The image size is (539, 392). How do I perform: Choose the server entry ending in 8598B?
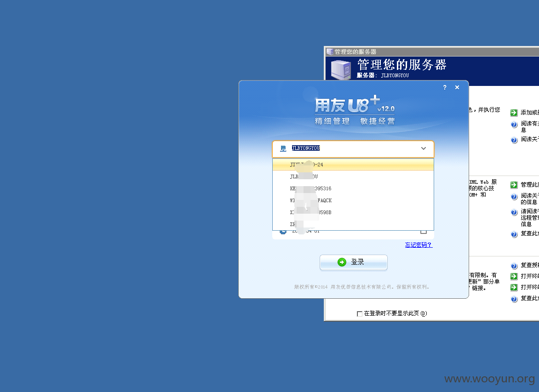coord(353,212)
